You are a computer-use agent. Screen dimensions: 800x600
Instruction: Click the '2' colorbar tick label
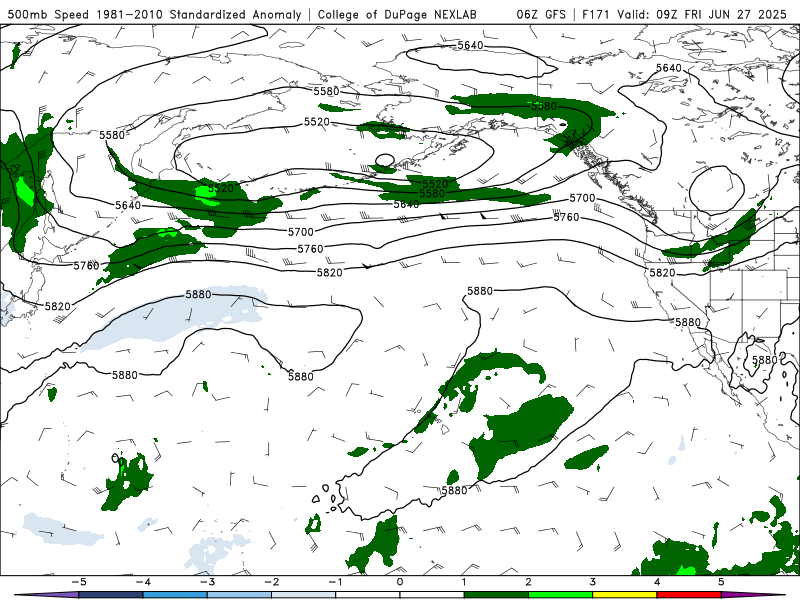pos(529,582)
